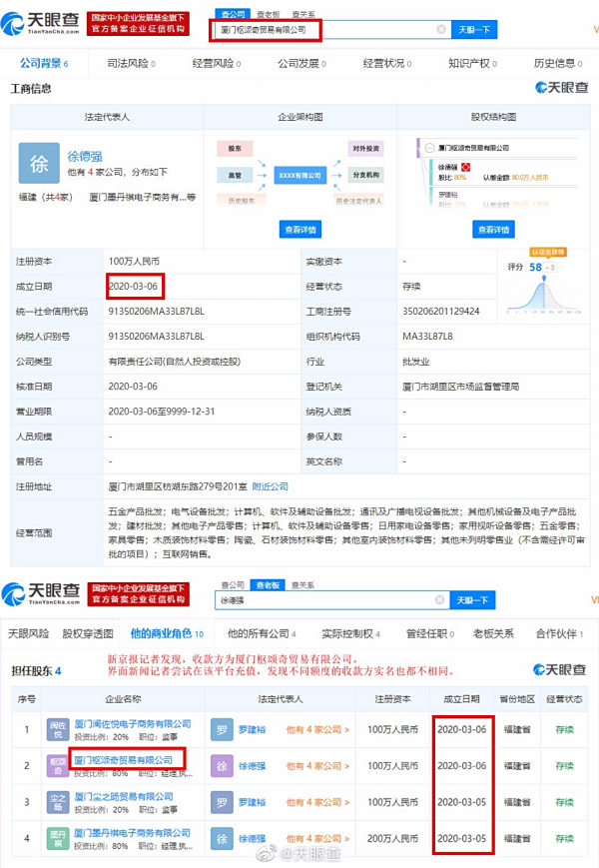Clear the 厦门枢颂奇贸易有限公司 search box
The width and height of the screenshot is (599, 868).
[x=441, y=29]
